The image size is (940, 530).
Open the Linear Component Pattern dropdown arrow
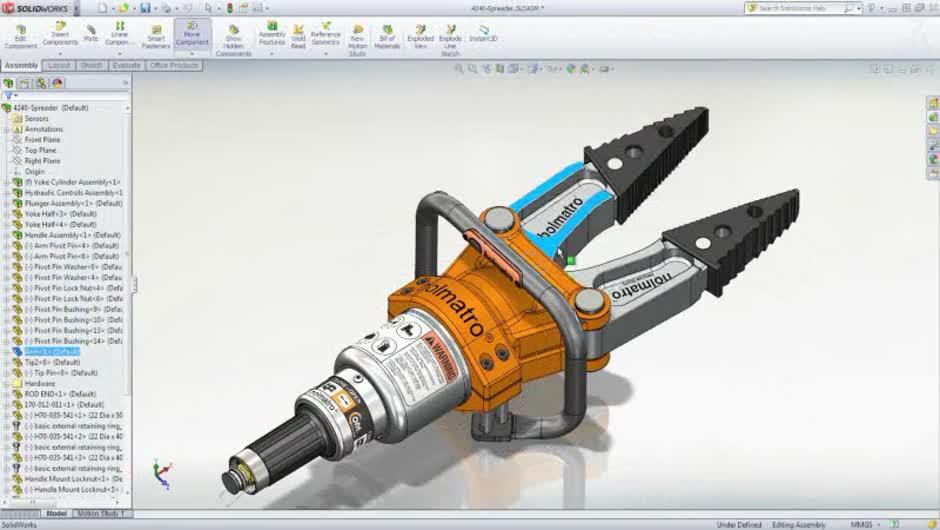click(x=119, y=54)
